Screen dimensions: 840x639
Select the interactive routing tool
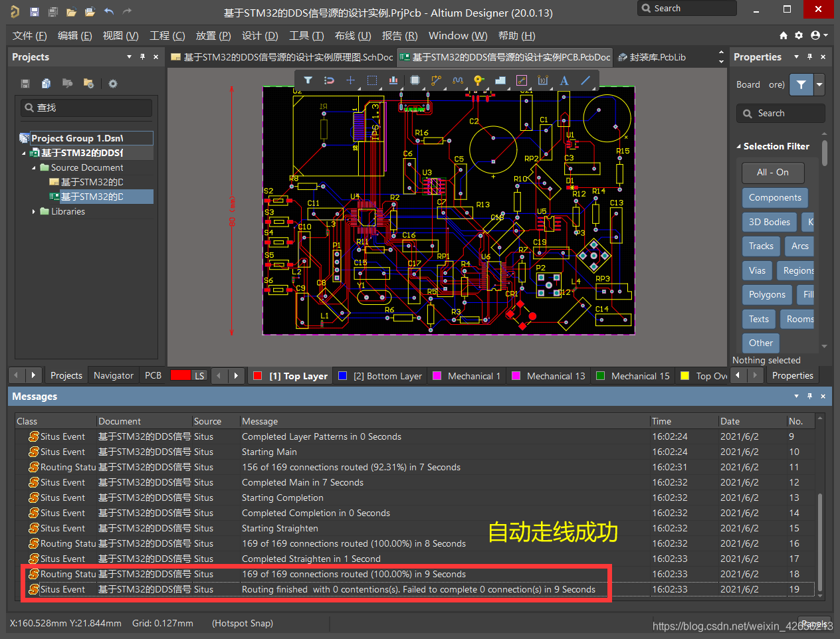436,80
